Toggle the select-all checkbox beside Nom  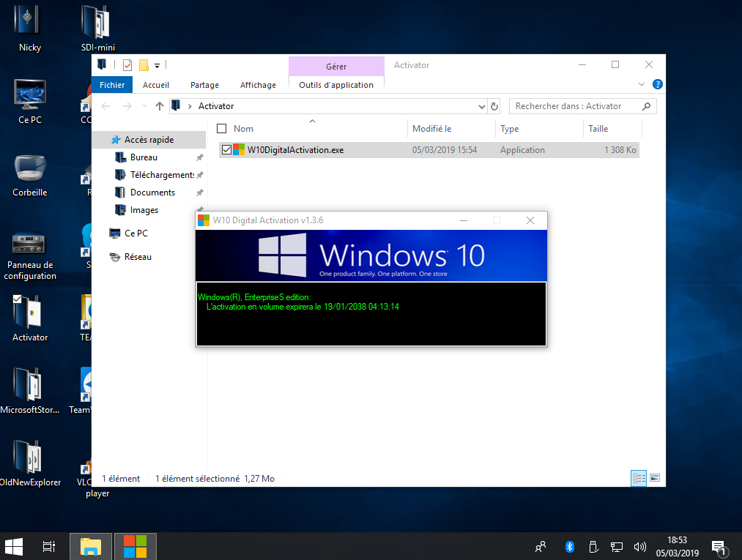click(221, 128)
